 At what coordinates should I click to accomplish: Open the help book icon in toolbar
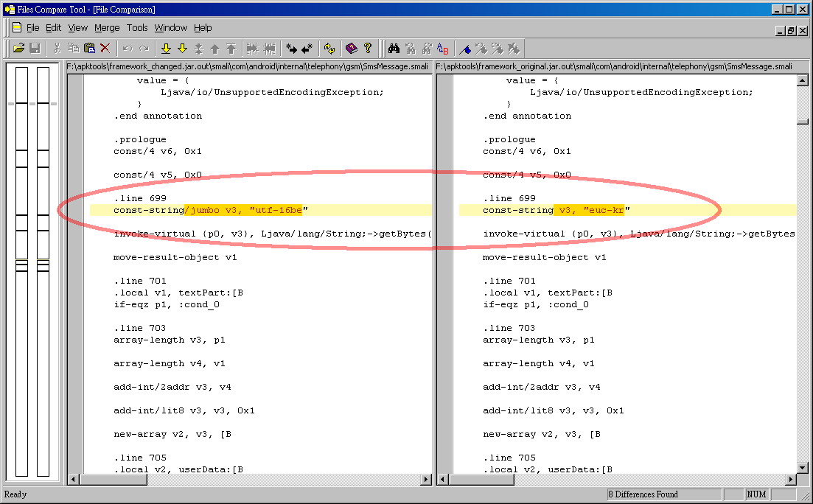click(352, 49)
